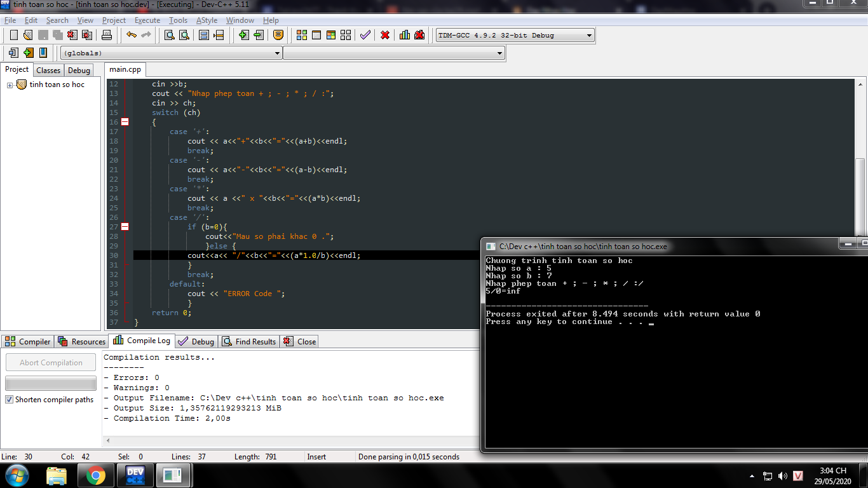This screenshot has width=868, height=488.
Task: Toggle the Shorten compiler paths checkbox
Action: point(10,400)
